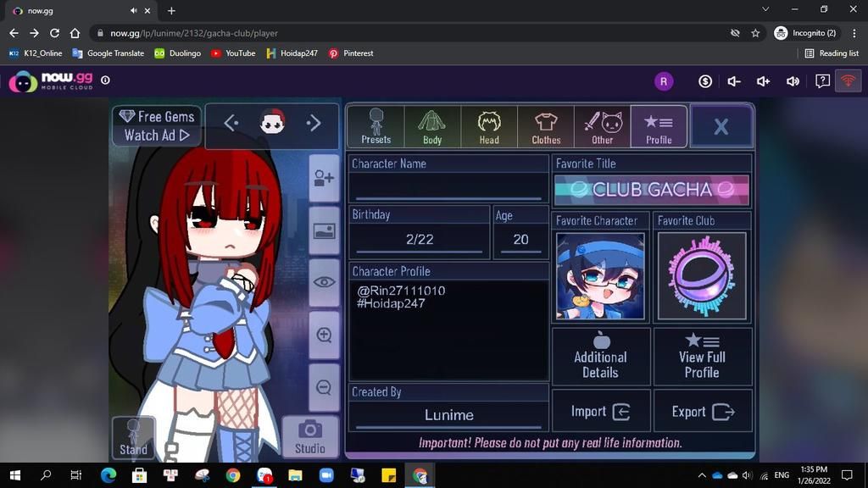This screenshot has width=868, height=488.
Task: Zoom in on the character
Action: pos(324,335)
